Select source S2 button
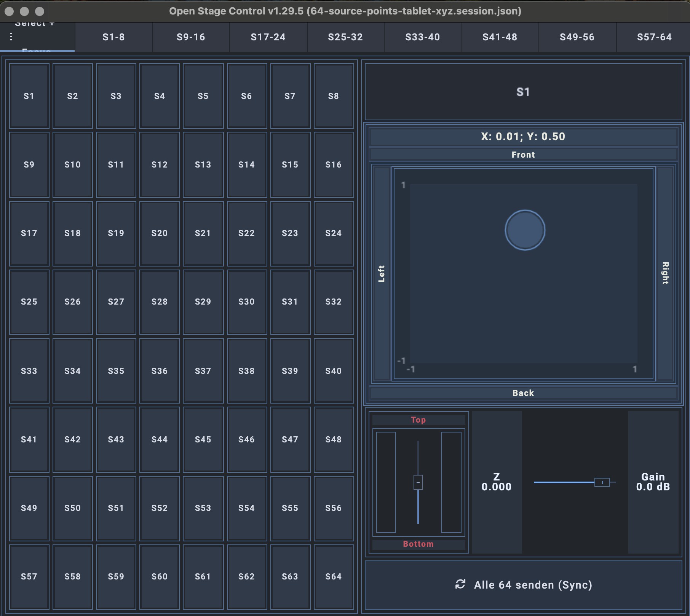This screenshot has width=690, height=616. coord(73,96)
